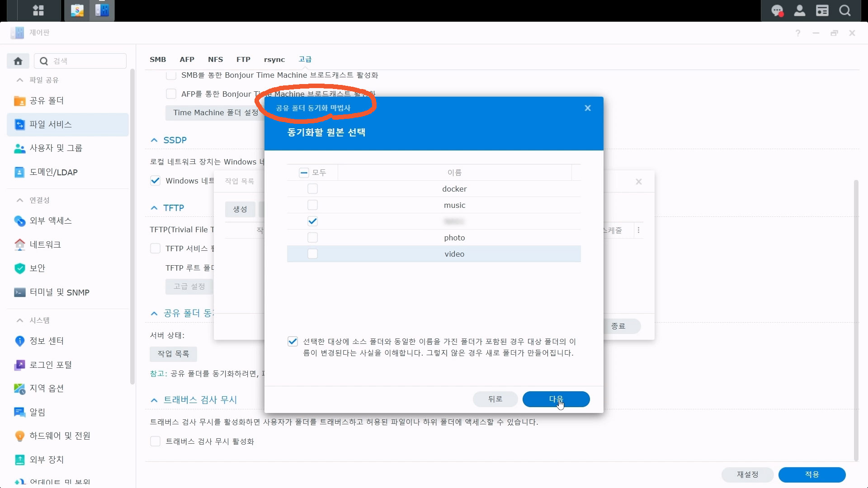Toggle the select-all (모두) checkbox
This screenshot has width=868, height=488.
pos(304,173)
